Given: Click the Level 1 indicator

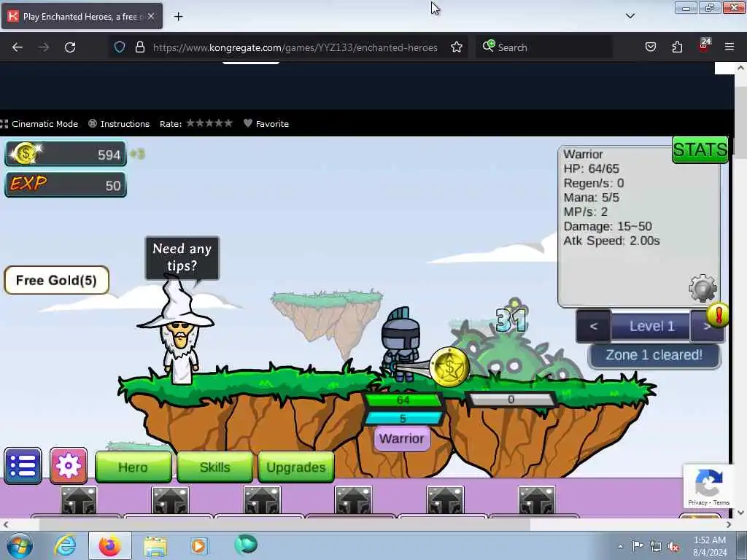Looking at the screenshot, I should pyautogui.click(x=651, y=326).
